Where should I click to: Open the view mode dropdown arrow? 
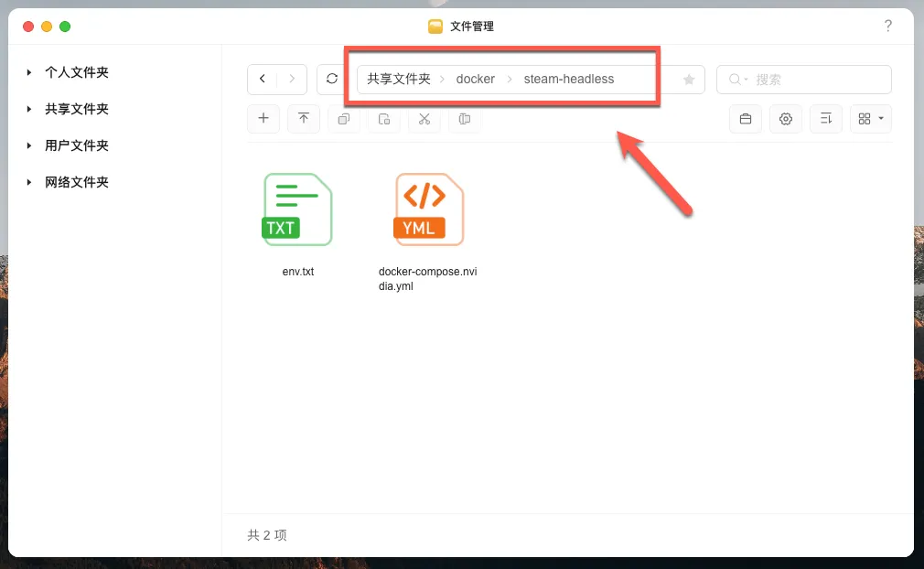pos(879,119)
